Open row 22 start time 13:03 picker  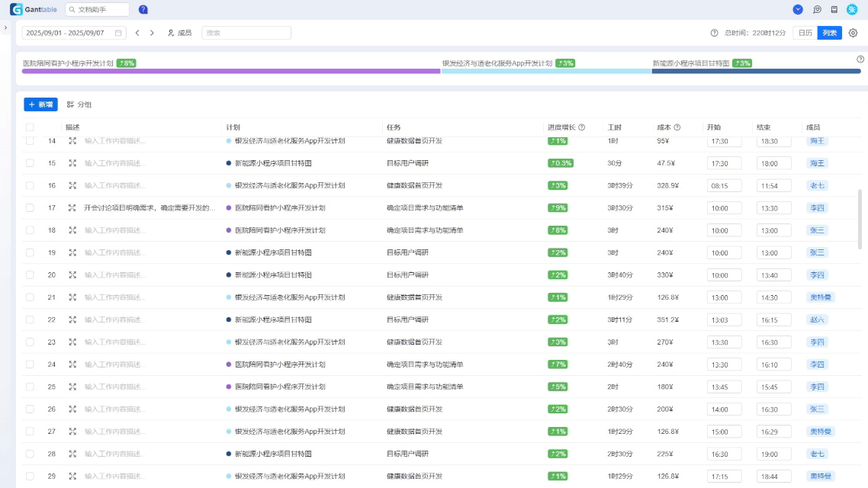pos(724,319)
